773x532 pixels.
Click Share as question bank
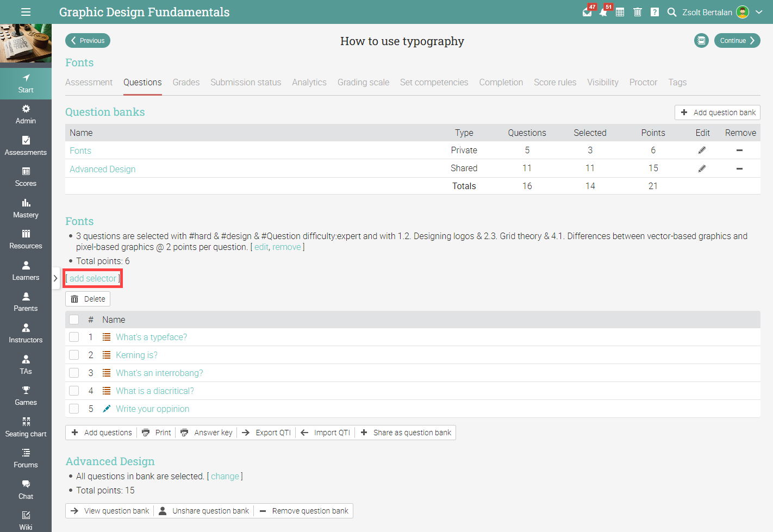click(406, 433)
